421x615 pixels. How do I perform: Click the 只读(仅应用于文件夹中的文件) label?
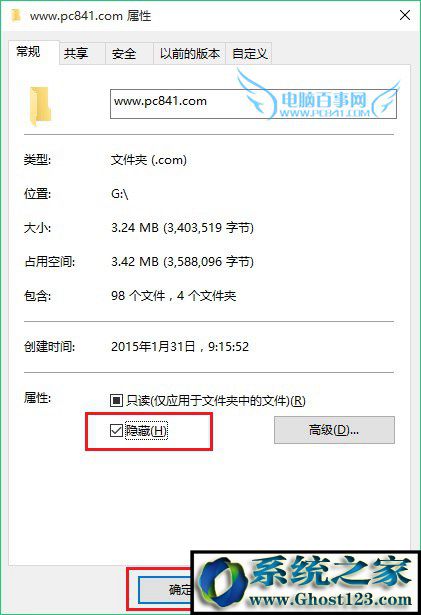click(x=215, y=400)
